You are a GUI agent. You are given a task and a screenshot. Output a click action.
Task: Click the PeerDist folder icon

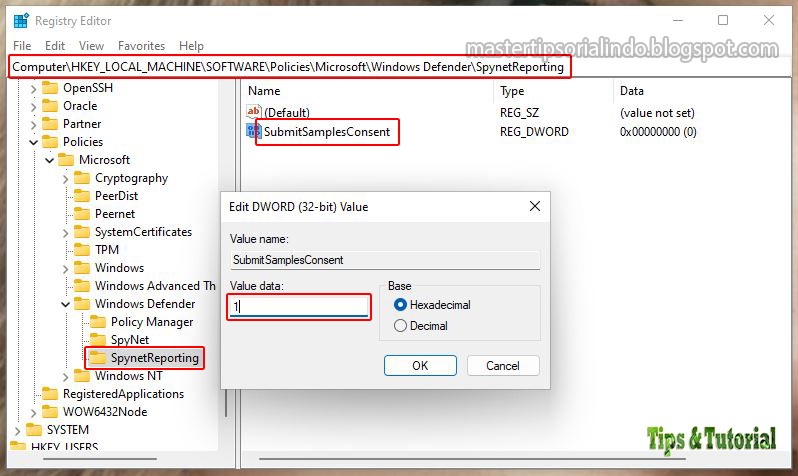click(x=81, y=195)
